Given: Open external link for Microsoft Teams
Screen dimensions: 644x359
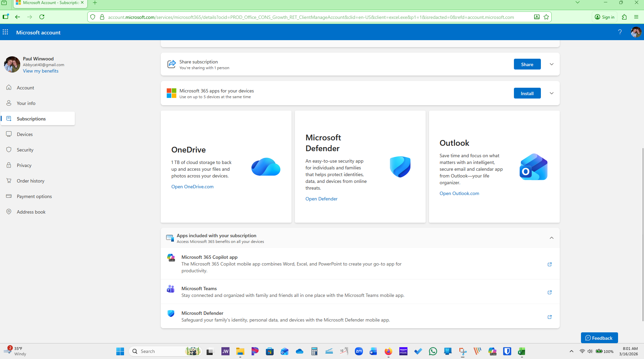Looking at the screenshot, I should pos(550,292).
